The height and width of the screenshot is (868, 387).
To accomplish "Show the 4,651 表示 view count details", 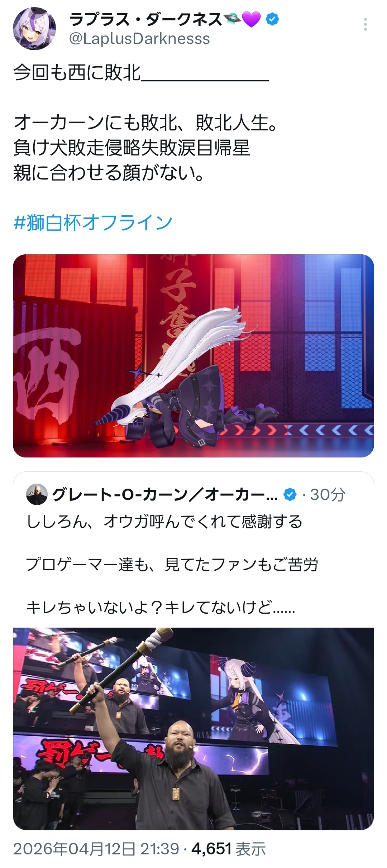I will coord(229,849).
